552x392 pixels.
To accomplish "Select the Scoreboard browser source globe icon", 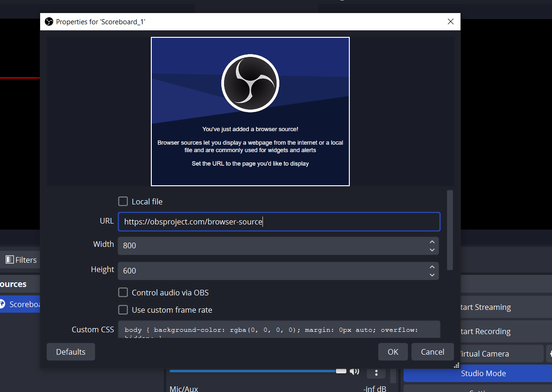I will pyautogui.click(x=2, y=304).
